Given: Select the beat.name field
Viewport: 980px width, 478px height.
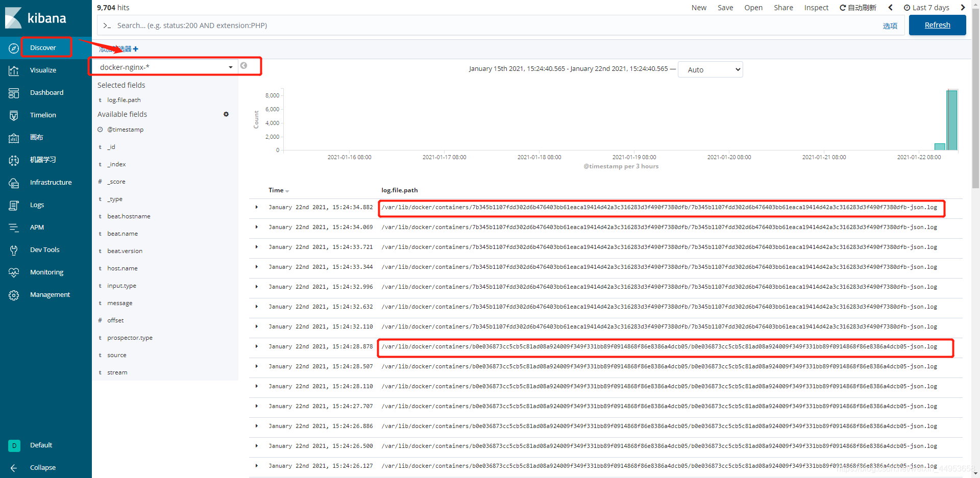Looking at the screenshot, I should click(122, 234).
